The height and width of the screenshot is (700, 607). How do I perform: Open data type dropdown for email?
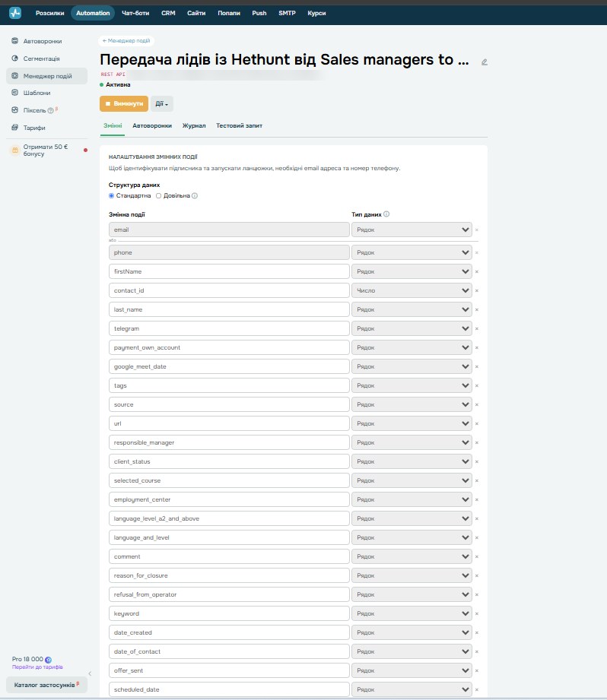coord(412,230)
